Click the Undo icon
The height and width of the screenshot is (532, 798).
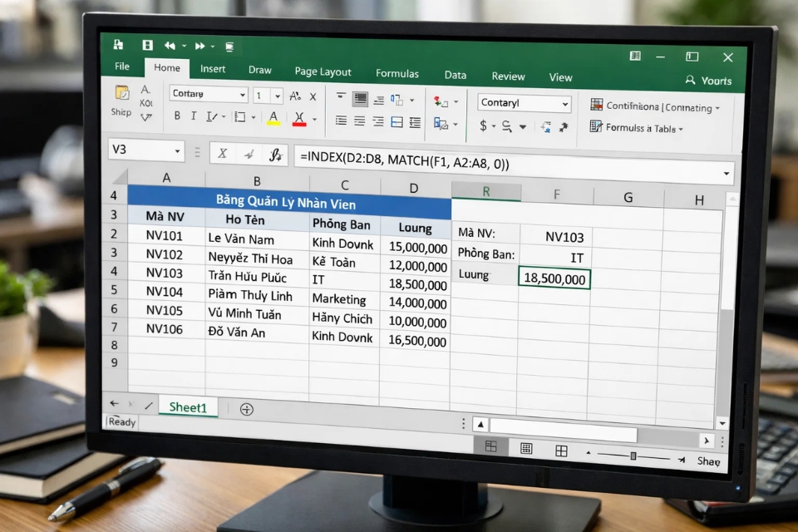click(x=169, y=45)
